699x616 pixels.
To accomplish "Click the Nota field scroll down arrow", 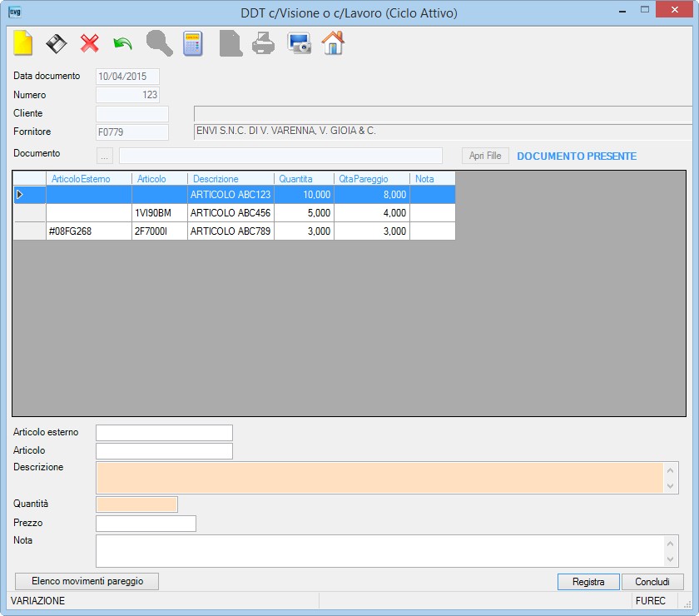I will pyautogui.click(x=670, y=559).
